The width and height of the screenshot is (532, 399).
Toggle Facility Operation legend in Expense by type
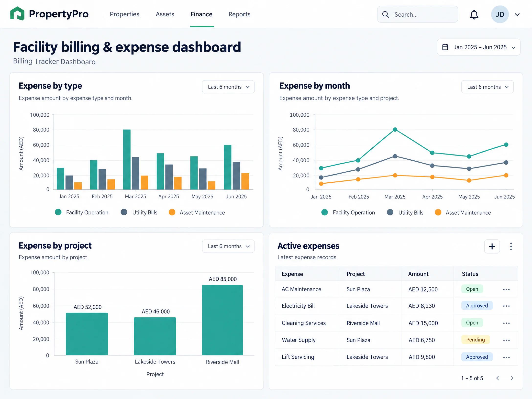(82, 212)
